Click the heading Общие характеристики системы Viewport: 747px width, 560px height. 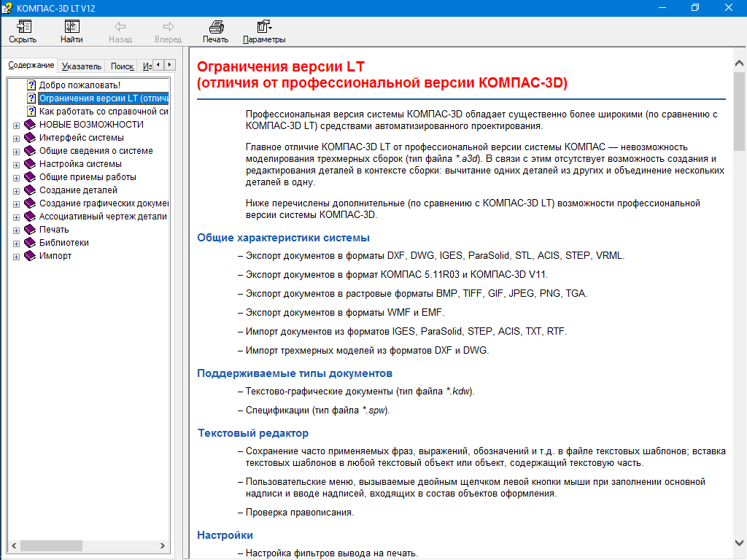click(x=284, y=238)
